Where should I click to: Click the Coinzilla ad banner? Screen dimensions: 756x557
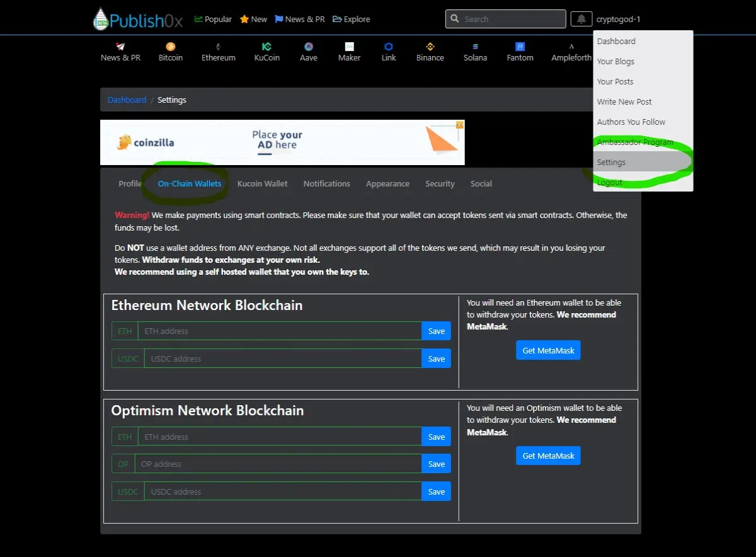(x=282, y=142)
